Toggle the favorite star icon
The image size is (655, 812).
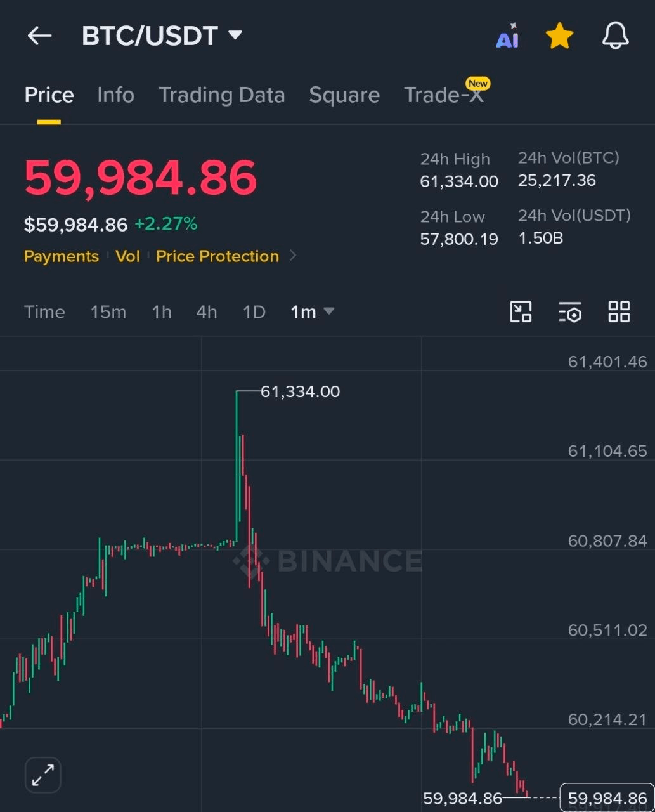(x=560, y=36)
